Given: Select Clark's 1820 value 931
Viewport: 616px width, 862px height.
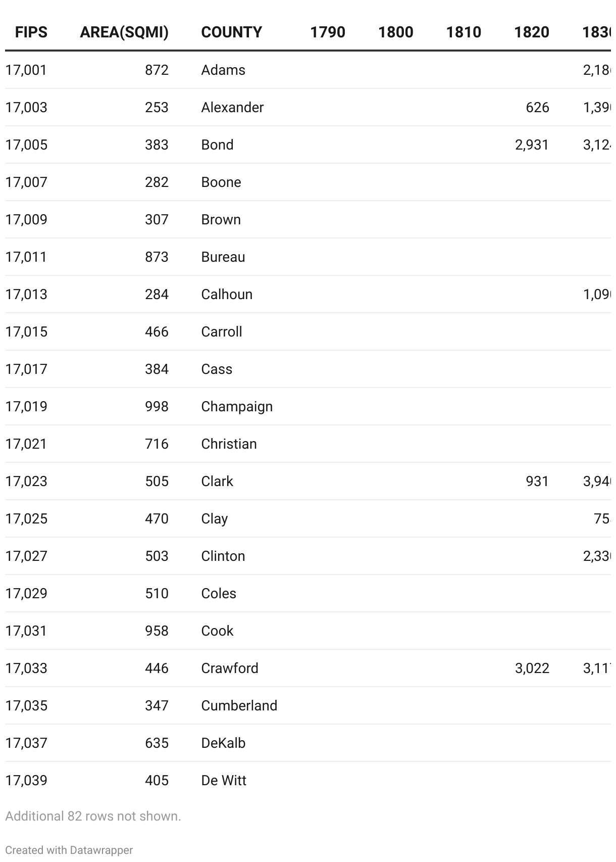Looking at the screenshot, I should coord(537,481).
